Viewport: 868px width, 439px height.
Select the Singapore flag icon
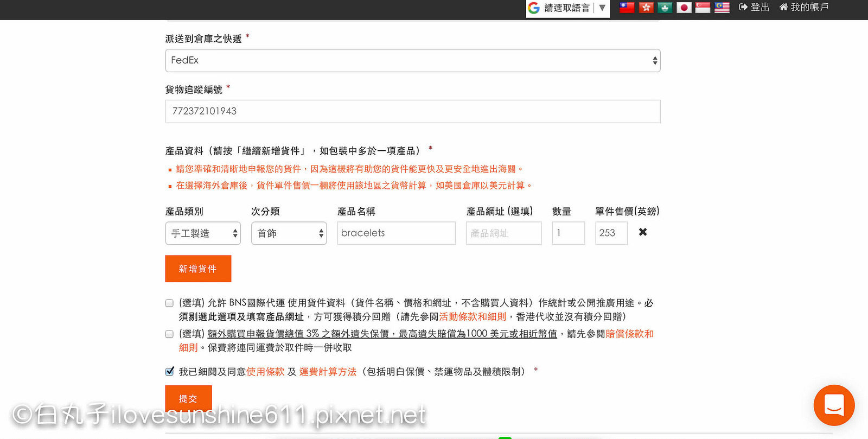(703, 8)
